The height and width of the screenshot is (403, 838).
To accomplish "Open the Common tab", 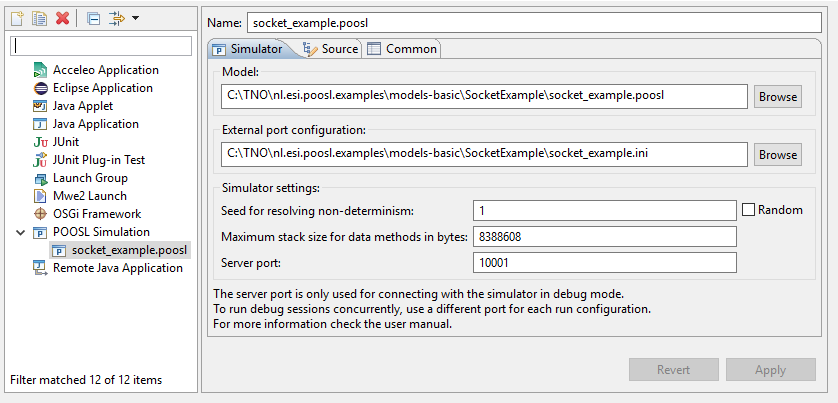I will (401, 49).
